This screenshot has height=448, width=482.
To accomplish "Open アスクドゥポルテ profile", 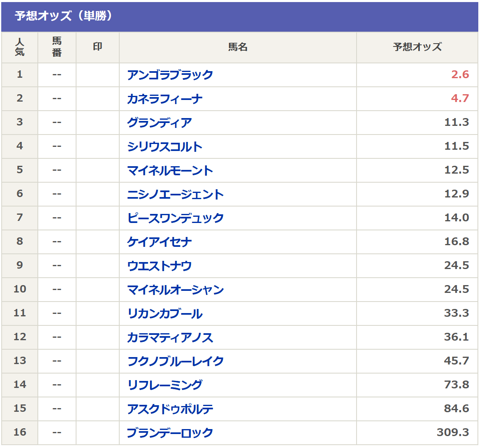I will tap(170, 409).
